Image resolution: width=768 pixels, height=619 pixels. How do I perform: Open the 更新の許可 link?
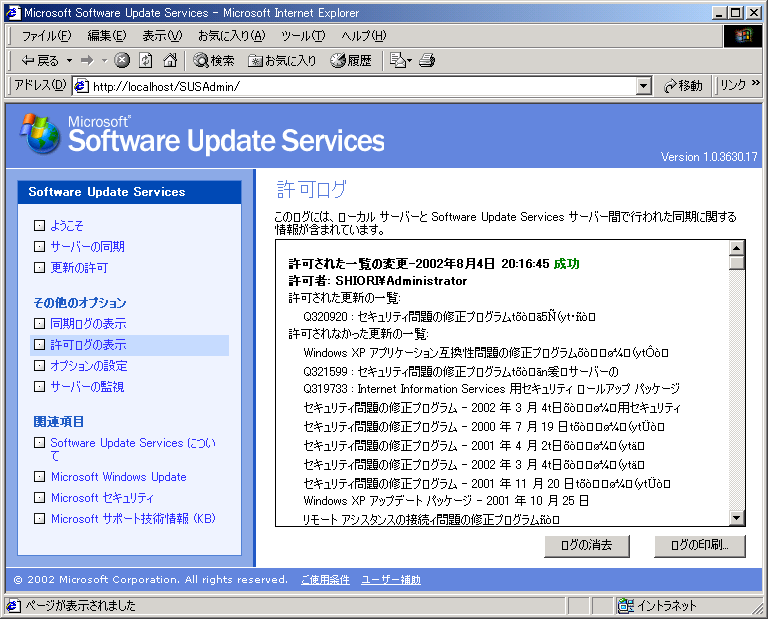point(79,268)
